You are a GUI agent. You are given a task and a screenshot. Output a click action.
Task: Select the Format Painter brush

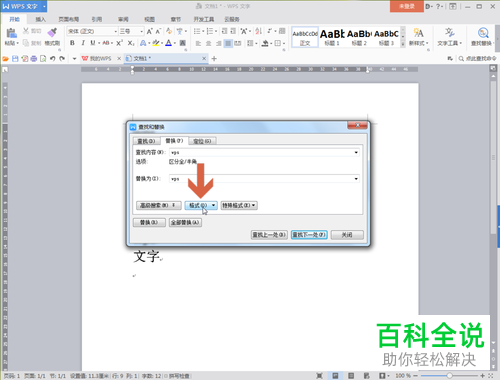pos(52,33)
